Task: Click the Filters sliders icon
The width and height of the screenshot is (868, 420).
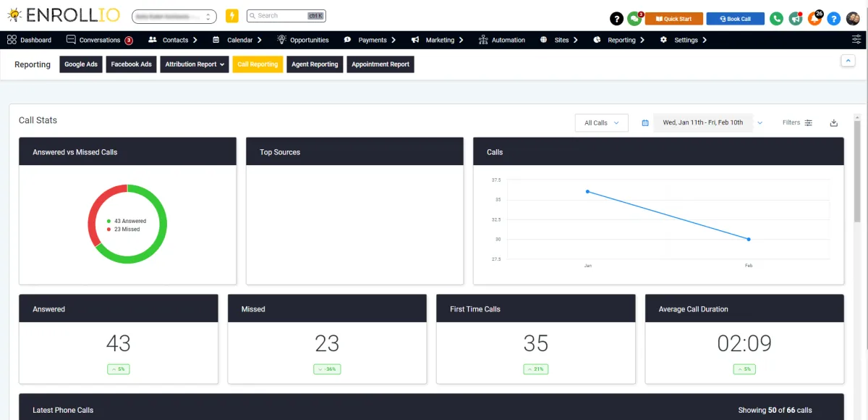Action: click(809, 123)
